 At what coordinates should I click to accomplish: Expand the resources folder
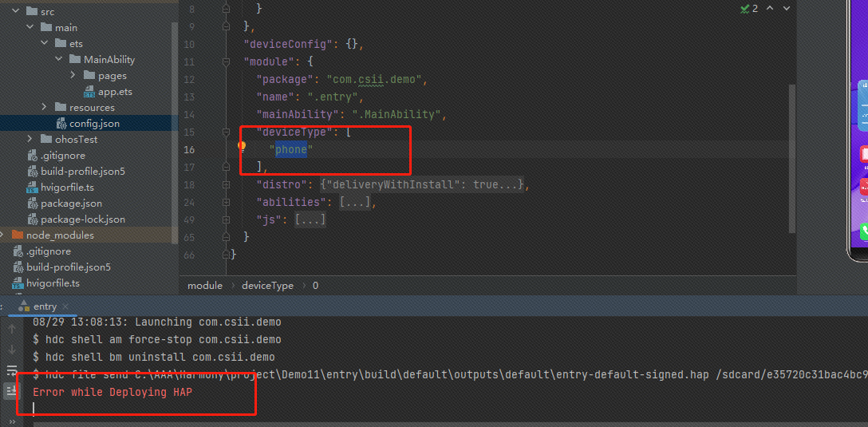pos(44,108)
